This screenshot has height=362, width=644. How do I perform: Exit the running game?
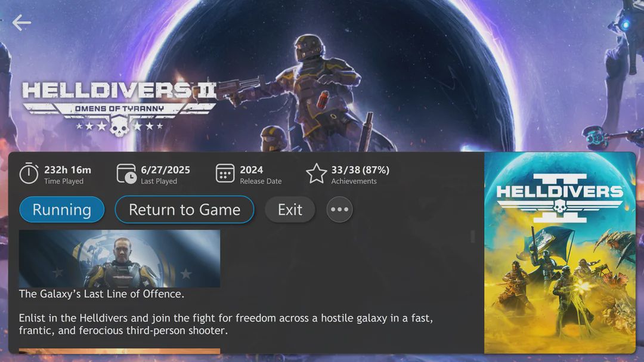click(x=290, y=209)
